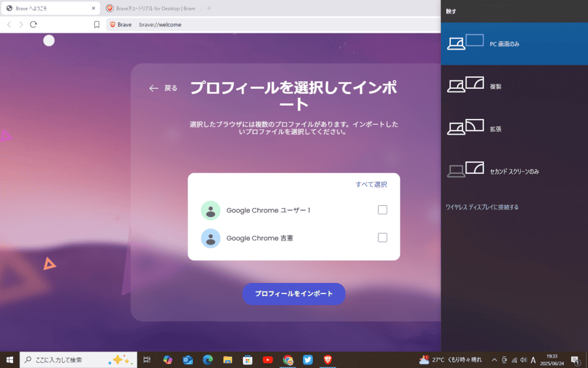Open Outlook from the taskbar
This screenshot has width=588, height=368.
click(x=188, y=360)
